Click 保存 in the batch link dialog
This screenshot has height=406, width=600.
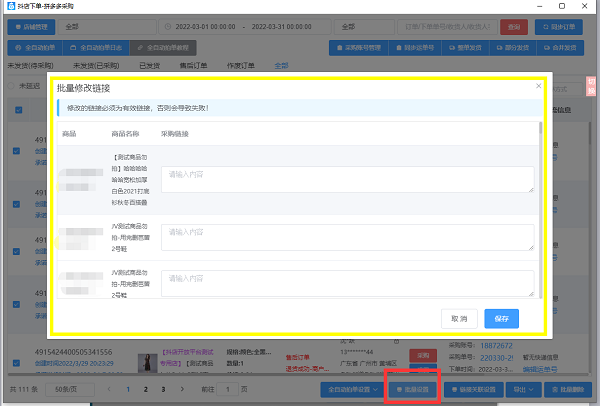coord(501,318)
